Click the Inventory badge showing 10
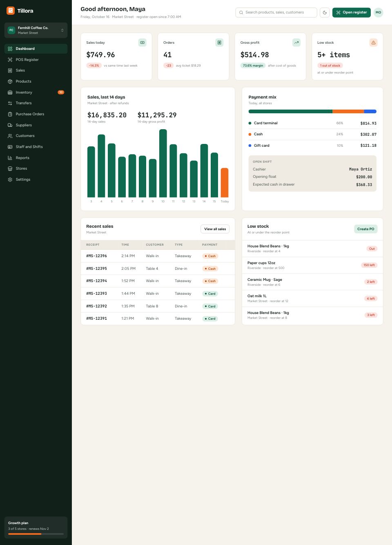This screenshot has width=392, height=545. click(61, 92)
